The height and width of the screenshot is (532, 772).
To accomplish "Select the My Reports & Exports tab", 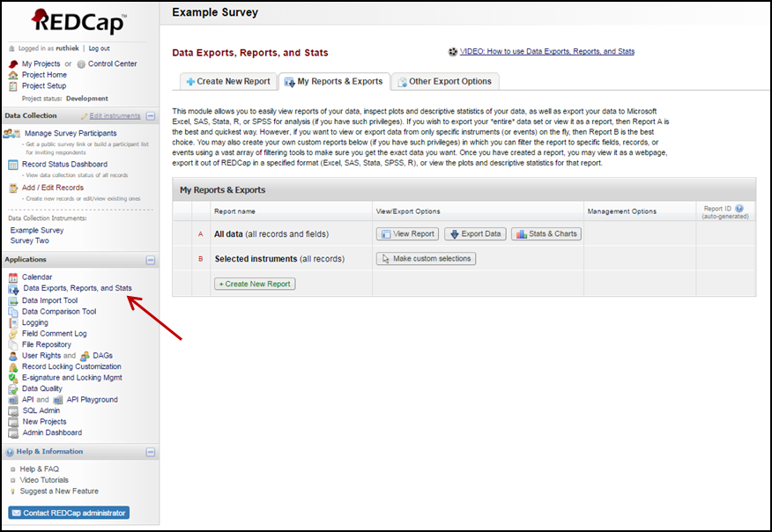I will coord(333,82).
